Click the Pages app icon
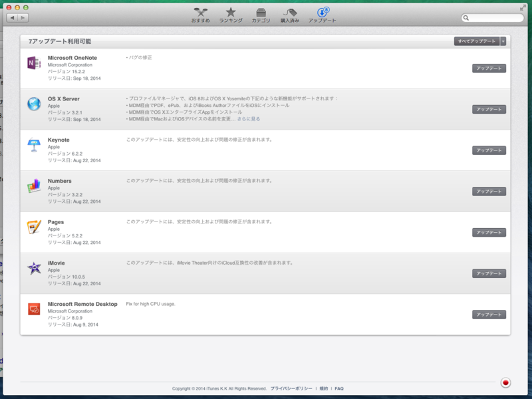 [34, 227]
